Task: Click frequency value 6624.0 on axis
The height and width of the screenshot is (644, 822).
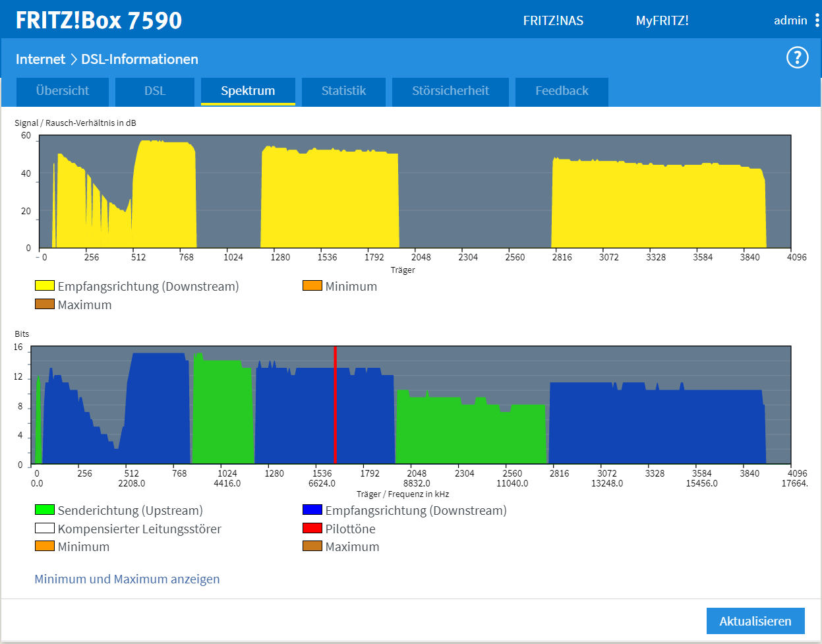Action: pyautogui.click(x=322, y=484)
